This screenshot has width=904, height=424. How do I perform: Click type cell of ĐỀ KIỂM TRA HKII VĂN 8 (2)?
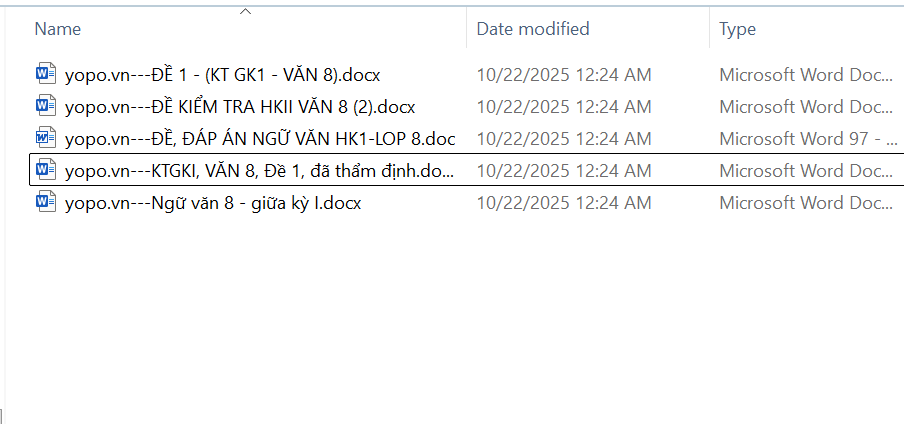[806, 106]
